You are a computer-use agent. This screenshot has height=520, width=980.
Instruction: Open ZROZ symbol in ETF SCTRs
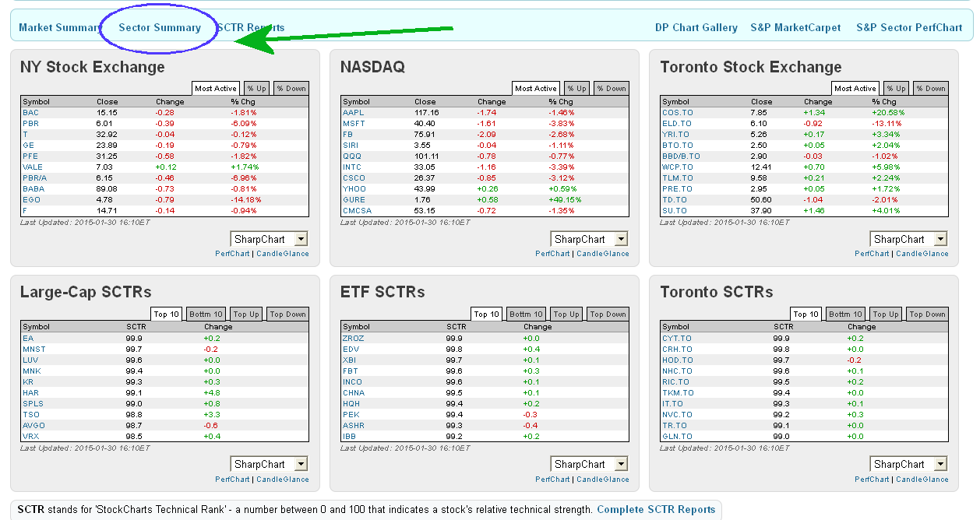pos(353,339)
